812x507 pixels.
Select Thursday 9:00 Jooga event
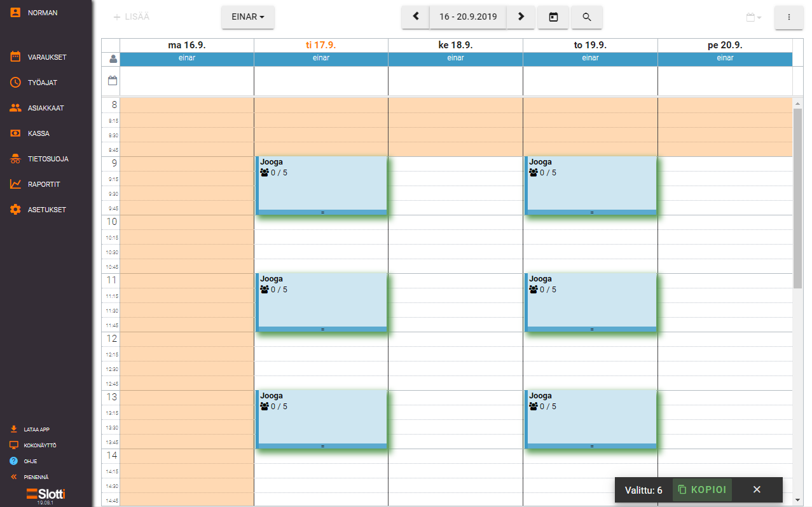click(591, 186)
